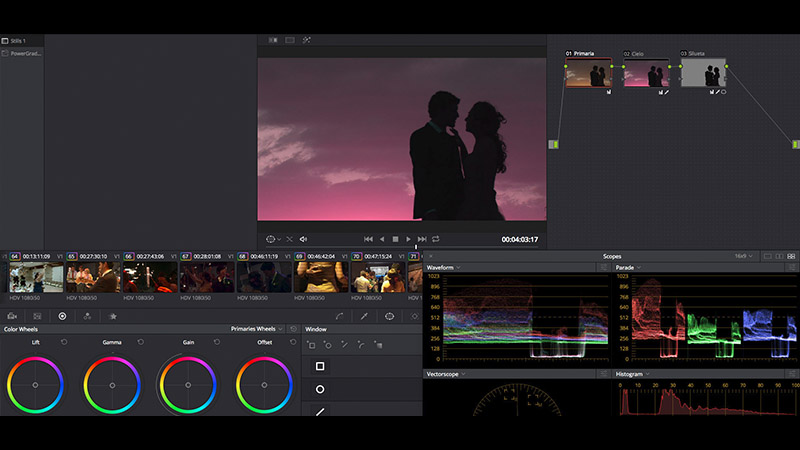Toggle loop playback in viewer
Image resolution: width=800 pixels, height=450 pixels.
click(x=436, y=239)
